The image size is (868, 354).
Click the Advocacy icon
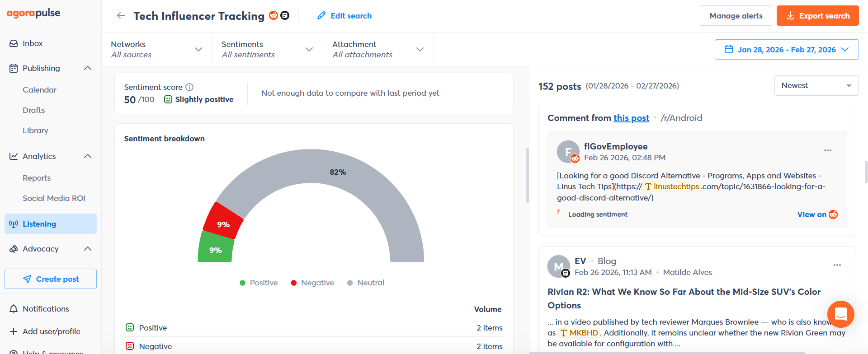[14, 249]
